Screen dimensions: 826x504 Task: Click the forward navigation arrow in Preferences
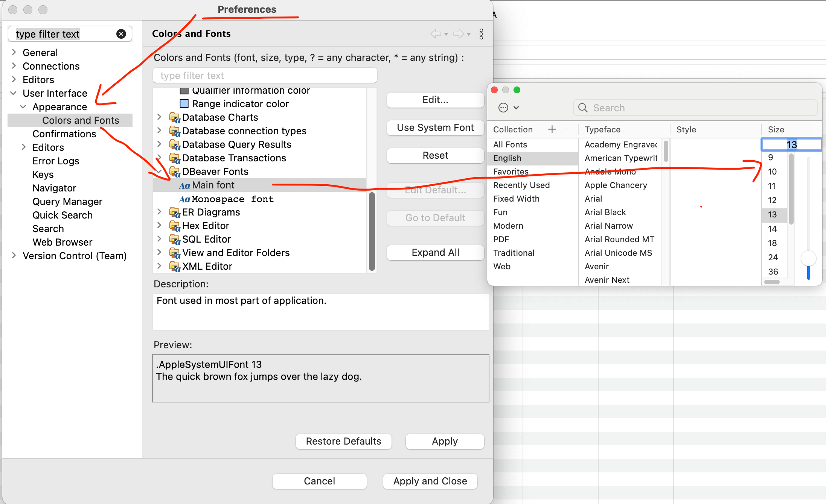coord(459,34)
